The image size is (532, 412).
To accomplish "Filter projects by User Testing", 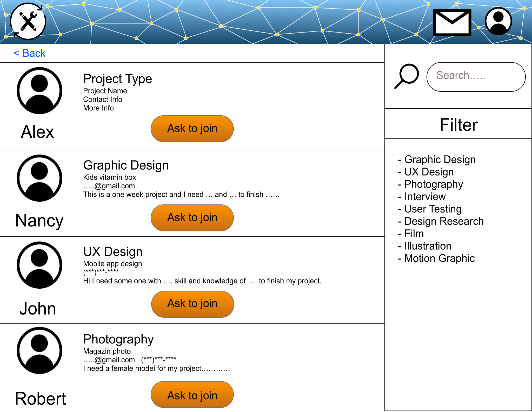I will click(x=433, y=209).
